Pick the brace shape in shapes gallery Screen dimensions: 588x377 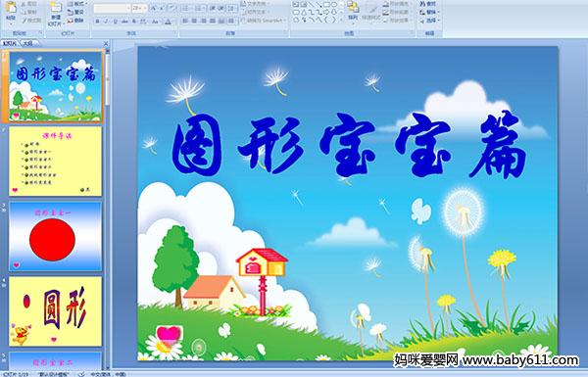click(326, 20)
